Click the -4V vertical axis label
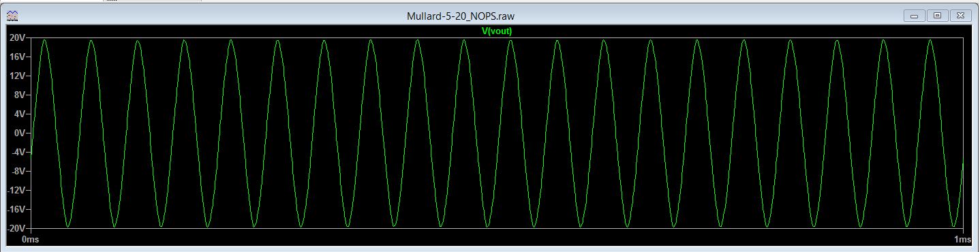The width and height of the screenshot is (980, 252). (18, 153)
